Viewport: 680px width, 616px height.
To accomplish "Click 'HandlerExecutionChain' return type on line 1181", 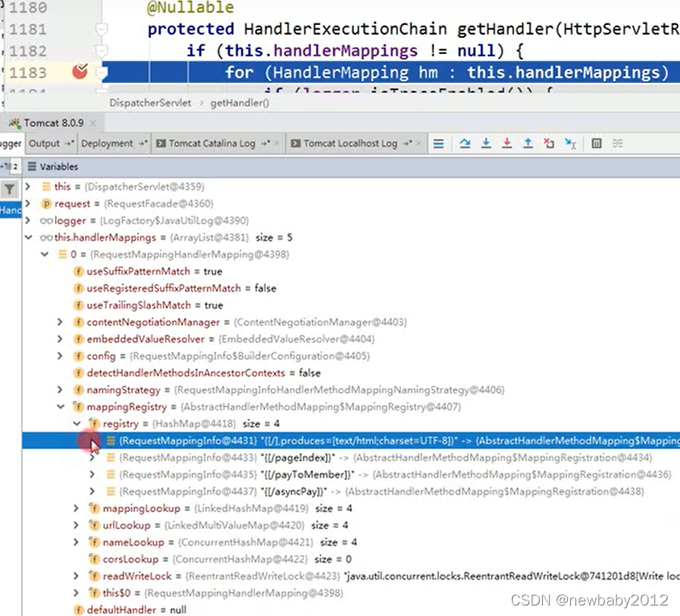I will coord(345,30).
